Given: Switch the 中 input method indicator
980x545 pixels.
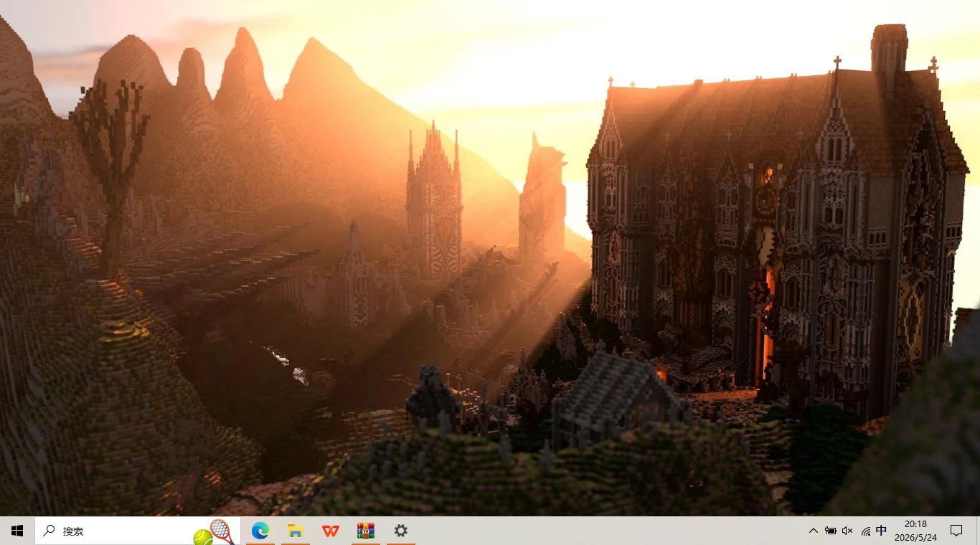Looking at the screenshot, I should click(882, 531).
